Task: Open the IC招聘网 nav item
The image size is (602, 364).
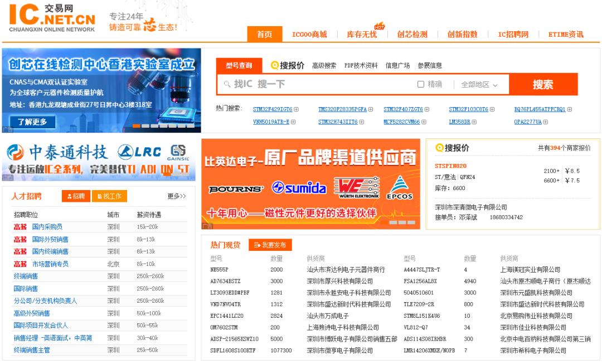Action: 513,35
